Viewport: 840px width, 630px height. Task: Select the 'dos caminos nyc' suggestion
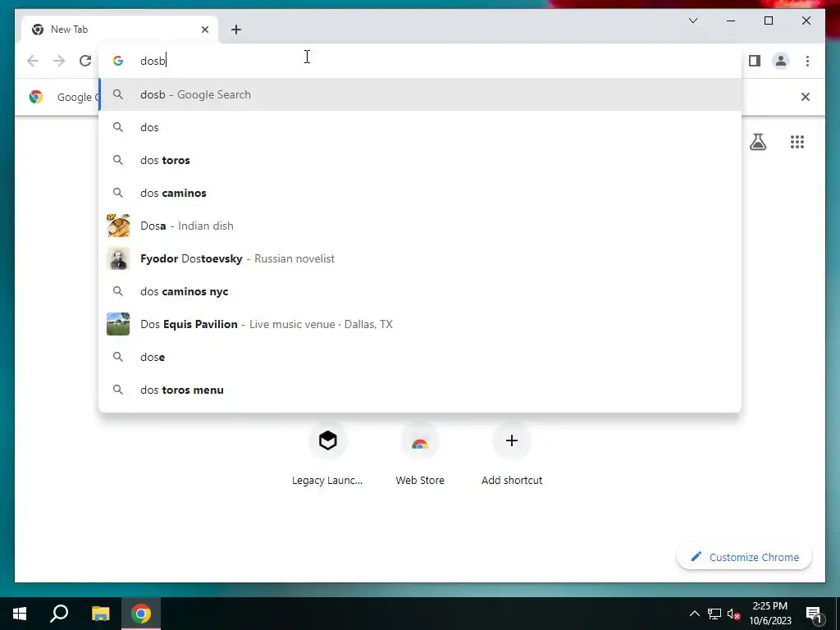pos(421,291)
